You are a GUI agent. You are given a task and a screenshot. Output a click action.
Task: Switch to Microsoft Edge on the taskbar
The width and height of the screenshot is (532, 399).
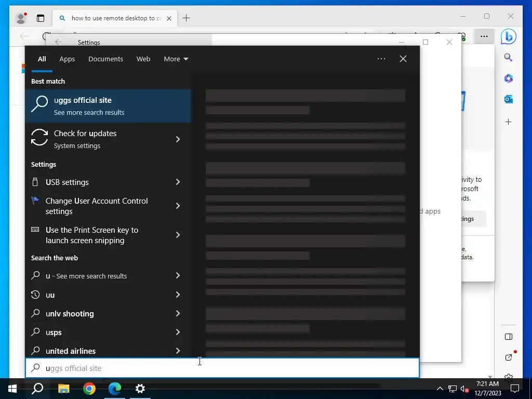tap(115, 389)
